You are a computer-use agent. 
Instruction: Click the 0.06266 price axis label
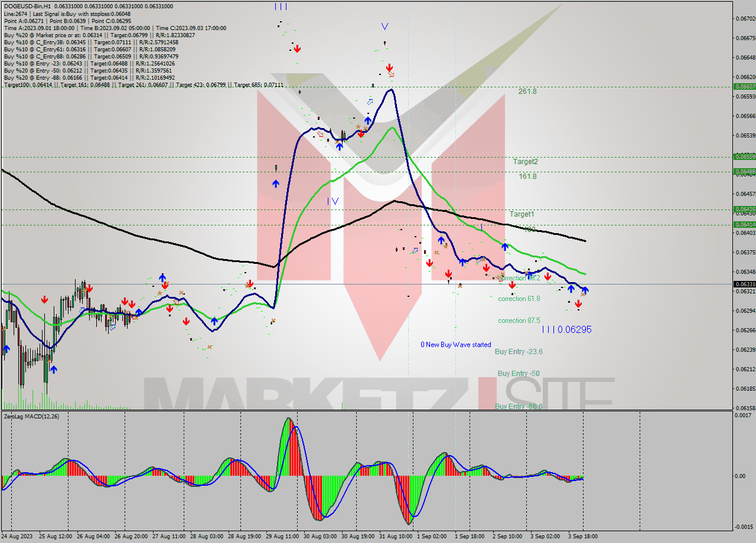click(745, 330)
